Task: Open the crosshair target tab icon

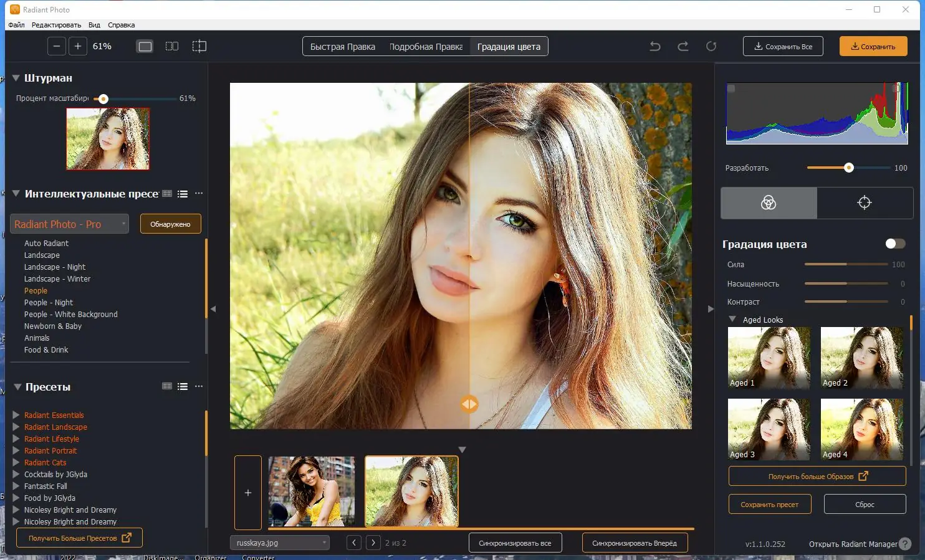Action: click(865, 202)
